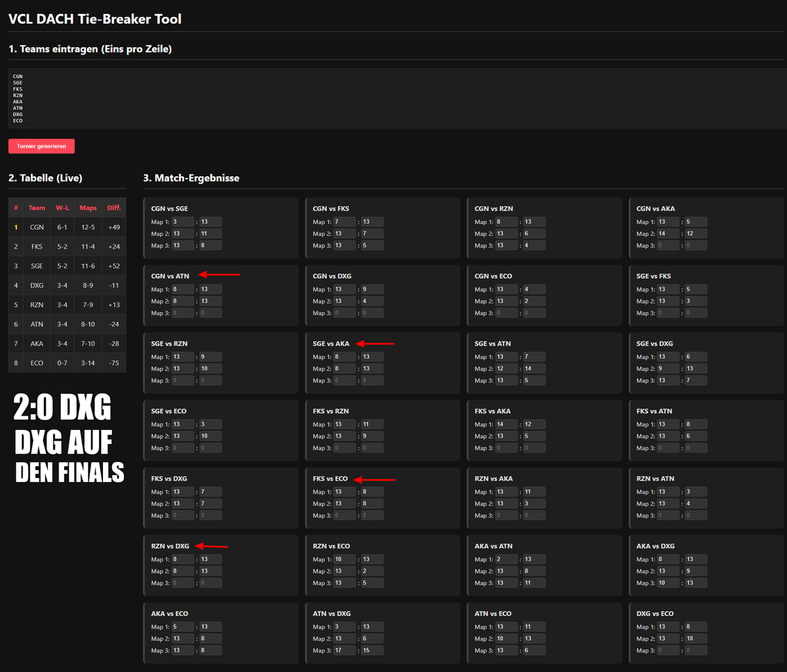Click the 'Maps' column header
Screen dimensions: 787x672
coord(88,208)
